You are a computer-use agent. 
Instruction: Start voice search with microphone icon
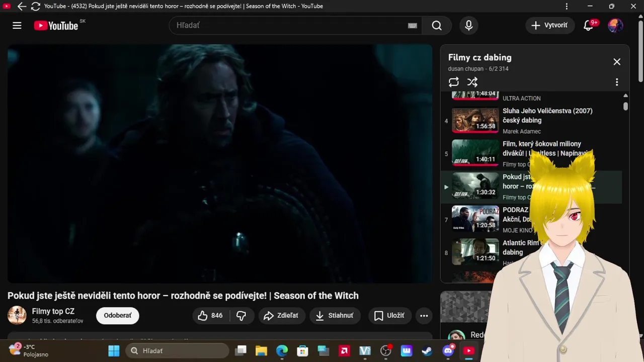(469, 26)
